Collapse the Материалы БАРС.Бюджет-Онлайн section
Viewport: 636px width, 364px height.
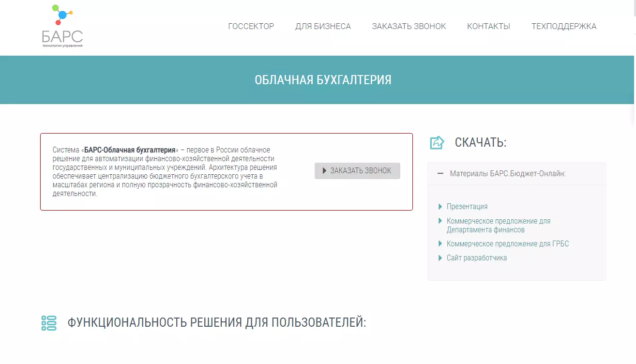click(x=516, y=173)
